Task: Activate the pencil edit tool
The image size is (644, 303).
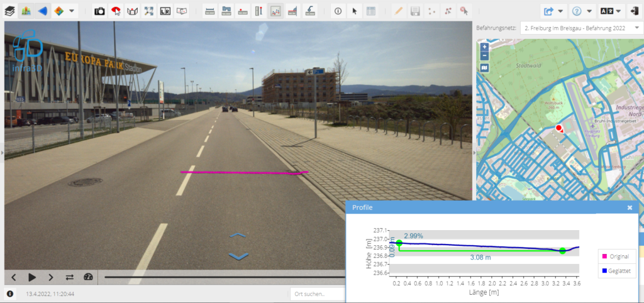Action: (398, 11)
